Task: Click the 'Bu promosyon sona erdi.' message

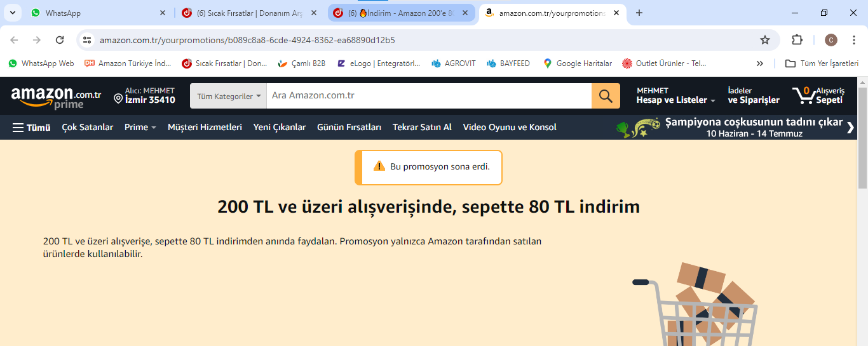Action: tap(440, 166)
